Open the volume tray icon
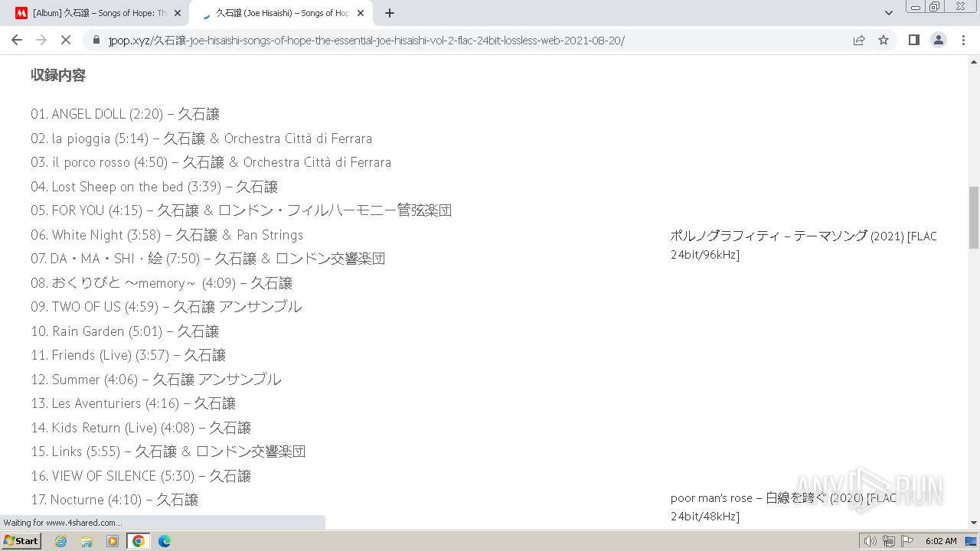This screenshot has height=551, width=980. [x=870, y=541]
